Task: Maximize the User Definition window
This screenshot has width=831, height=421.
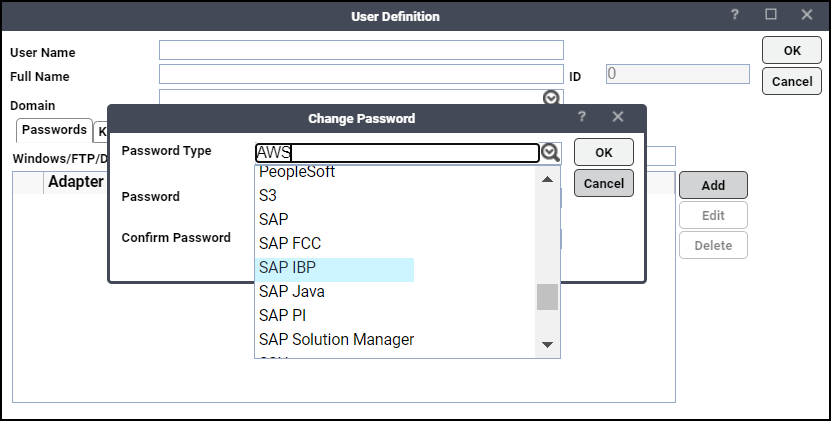Action: pyautogui.click(x=771, y=14)
